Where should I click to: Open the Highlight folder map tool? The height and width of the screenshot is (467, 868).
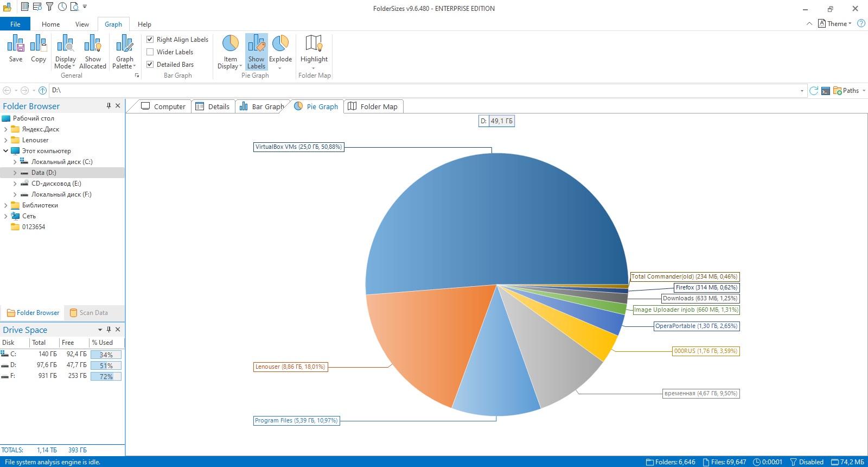[x=314, y=52]
